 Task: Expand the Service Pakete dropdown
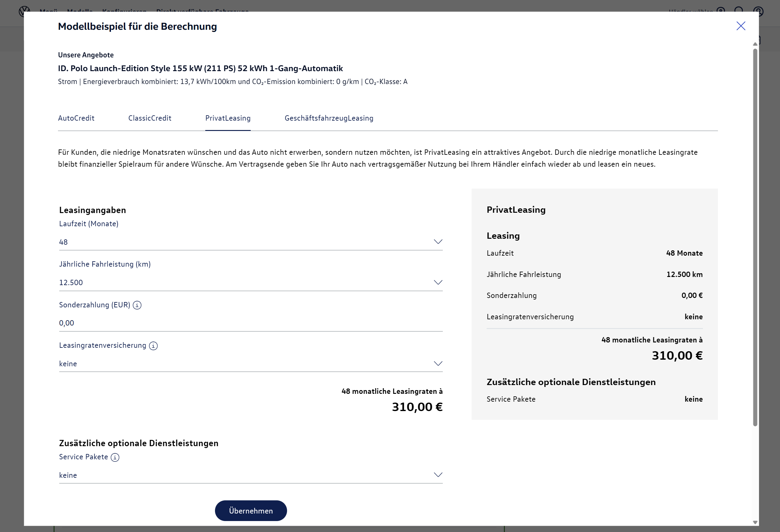point(438,475)
